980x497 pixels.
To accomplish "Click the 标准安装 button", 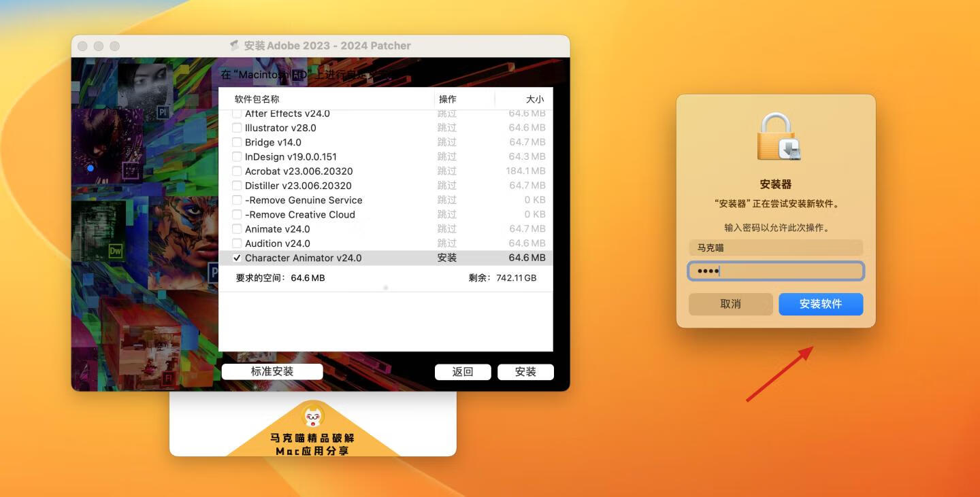I will click(272, 371).
